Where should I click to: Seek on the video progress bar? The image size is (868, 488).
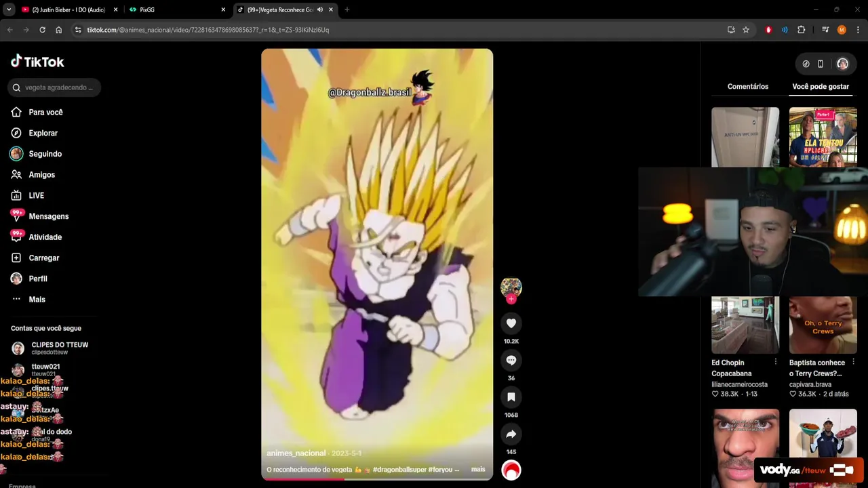pyautogui.click(x=377, y=479)
